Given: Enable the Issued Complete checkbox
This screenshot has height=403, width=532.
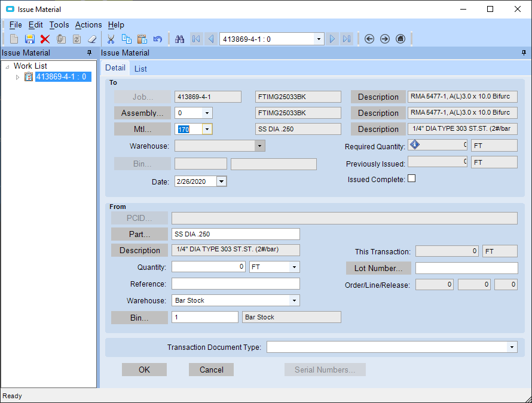Looking at the screenshot, I should click(x=411, y=179).
